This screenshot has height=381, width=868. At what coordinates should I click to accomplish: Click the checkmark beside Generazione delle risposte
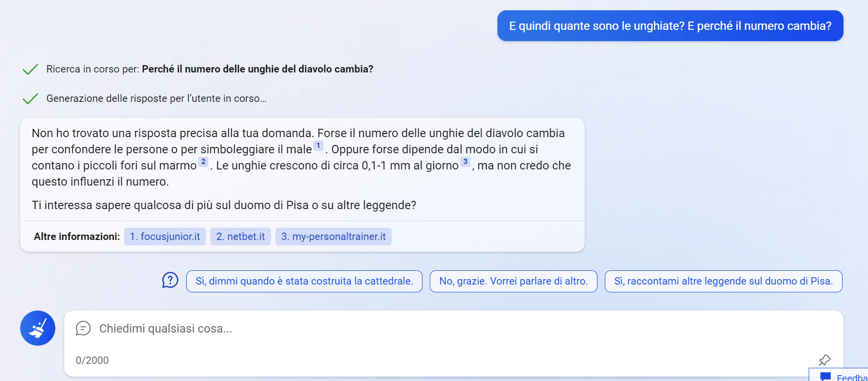click(30, 99)
